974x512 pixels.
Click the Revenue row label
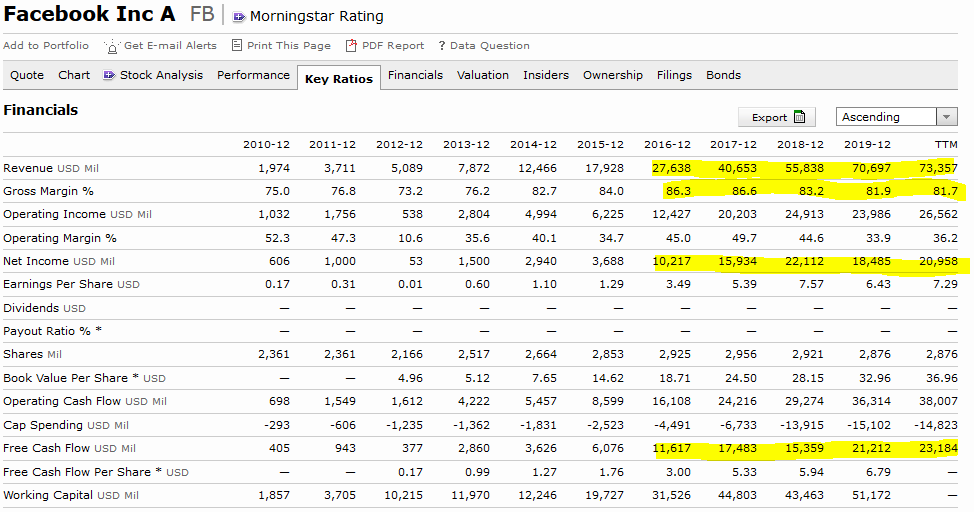tap(51, 168)
